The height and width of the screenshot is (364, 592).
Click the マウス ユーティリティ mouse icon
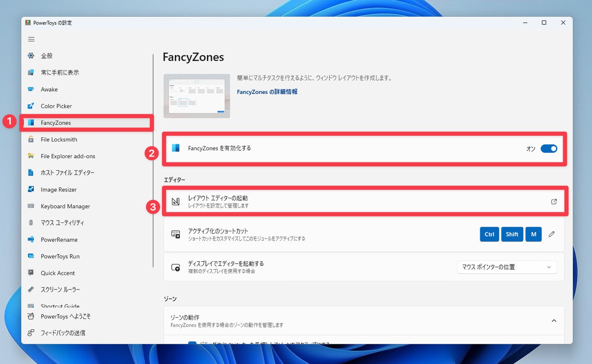(31, 222)
